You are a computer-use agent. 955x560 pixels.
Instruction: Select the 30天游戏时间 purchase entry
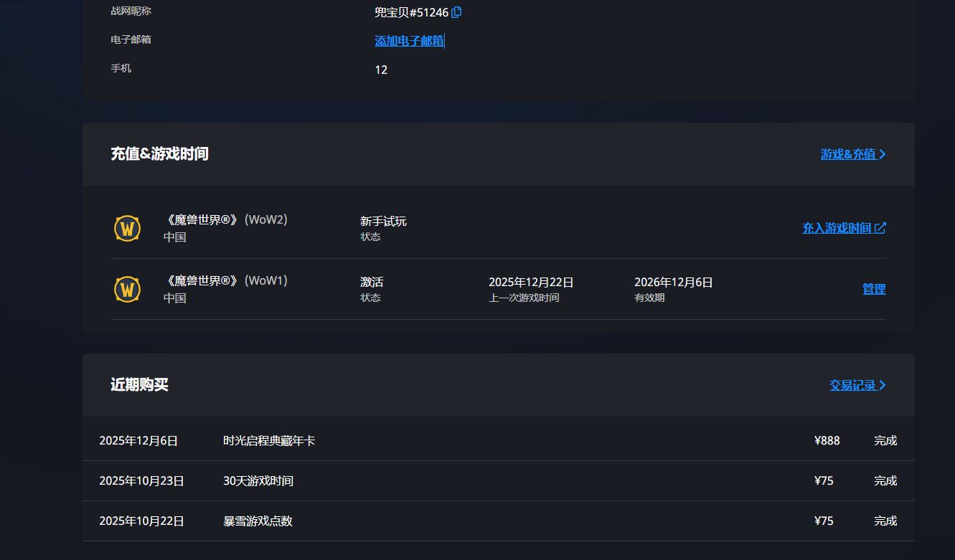pyautogui.click(x=258, y=480)
